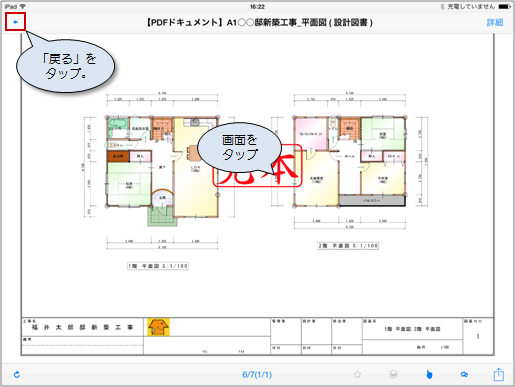Tap the refresh icon in bottom toolbar
Screen dimensions: 515x387
point(17,375)
